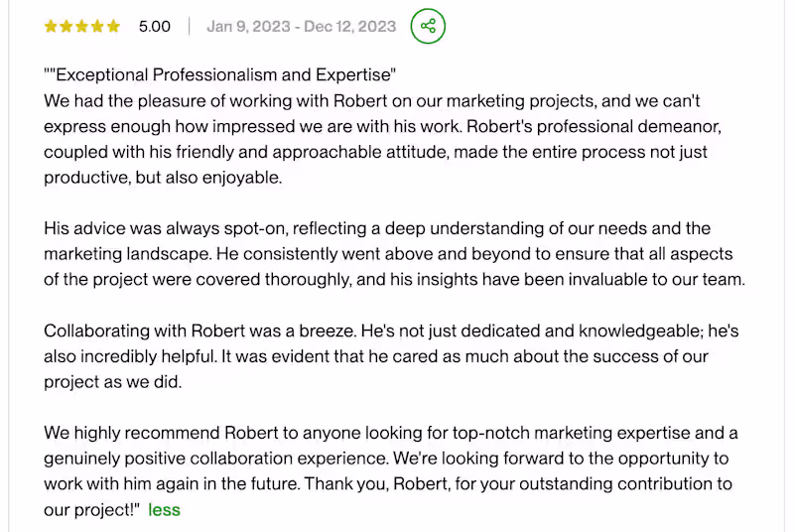
Task: Click the green share icon
Action: (428, 26)
